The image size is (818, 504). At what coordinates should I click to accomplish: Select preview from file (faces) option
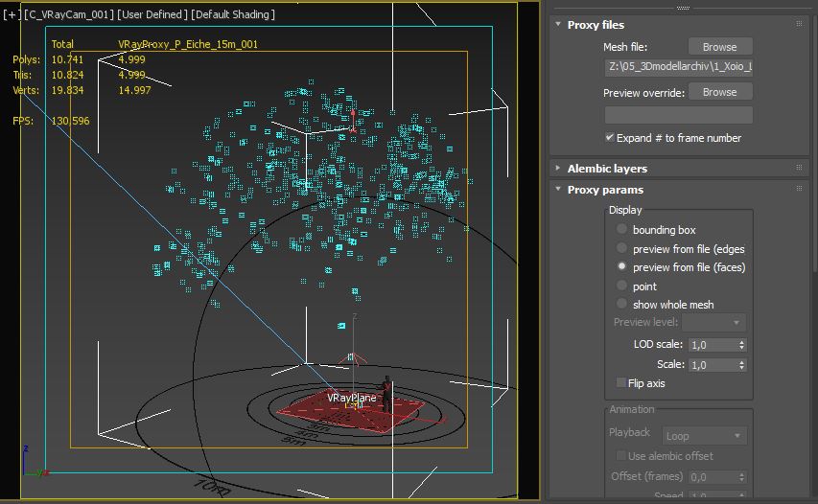click(621, 266)
